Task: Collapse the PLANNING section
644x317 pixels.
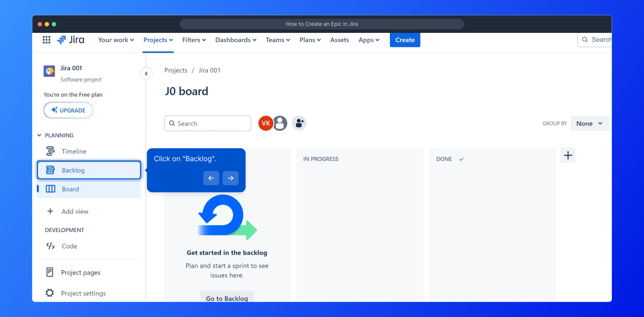Action: tap(39, 135)
